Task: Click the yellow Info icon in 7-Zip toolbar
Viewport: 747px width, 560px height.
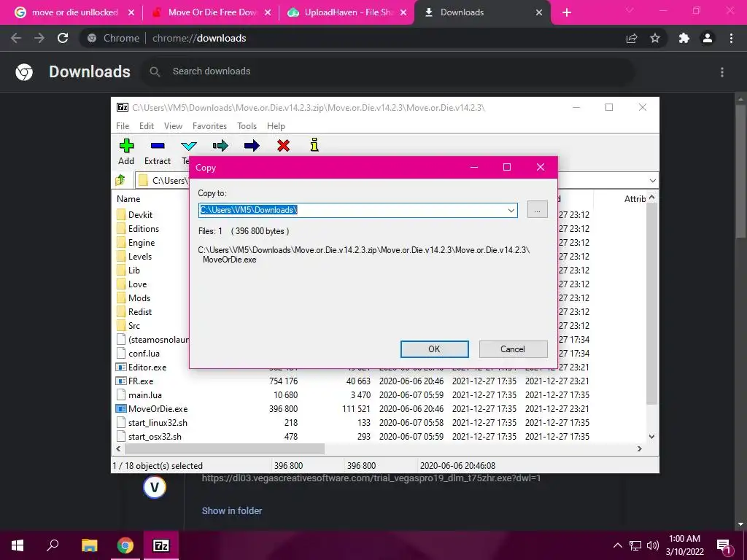Action: tap(314, 145)
